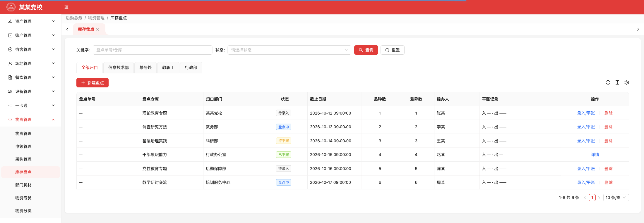This screenshot has width=644, height=223.
Task: Close the 库存盘点 tab
Action: click(x=97, y=29)
